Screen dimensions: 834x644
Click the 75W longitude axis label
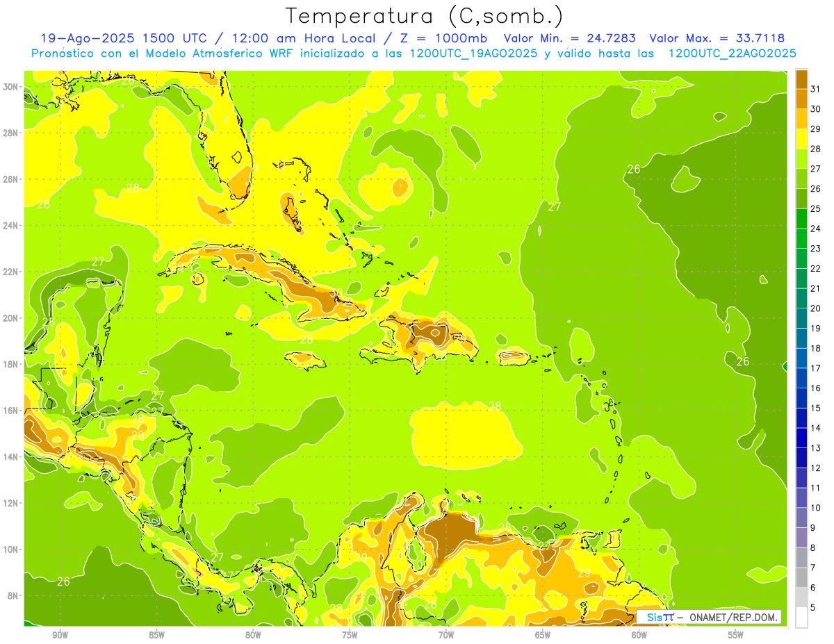[350, 635]
